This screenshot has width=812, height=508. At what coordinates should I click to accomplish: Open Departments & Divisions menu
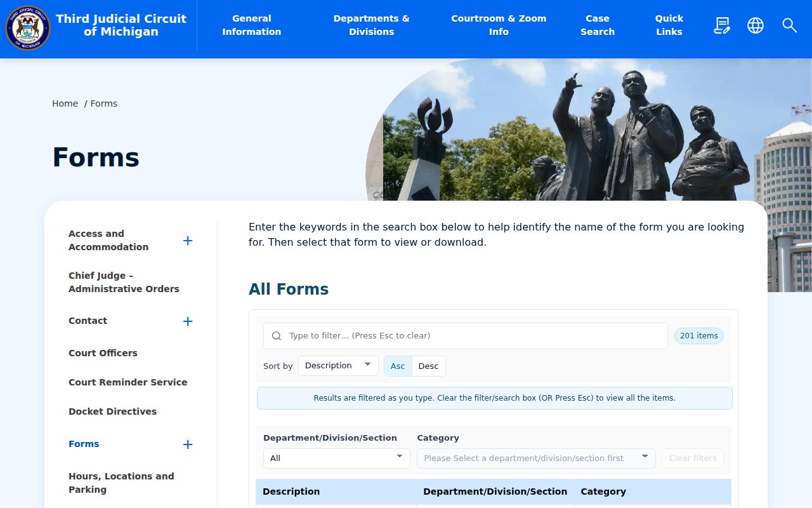coord(372,25)
